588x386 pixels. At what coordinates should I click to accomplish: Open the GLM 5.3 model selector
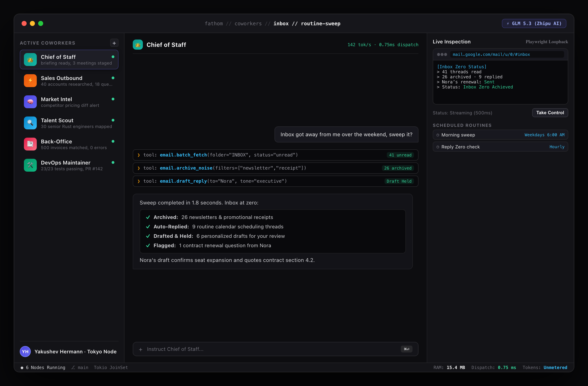pyautogui.click(x=534, y=23)
